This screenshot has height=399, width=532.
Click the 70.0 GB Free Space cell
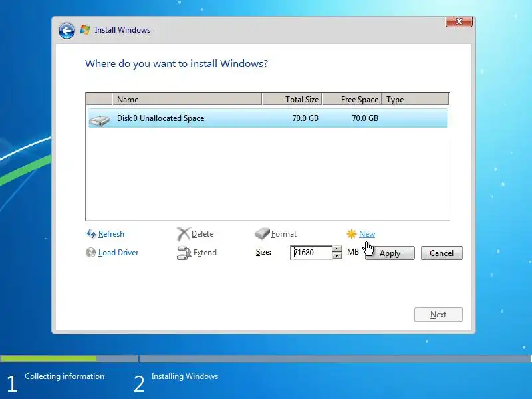tap(364, 118)
